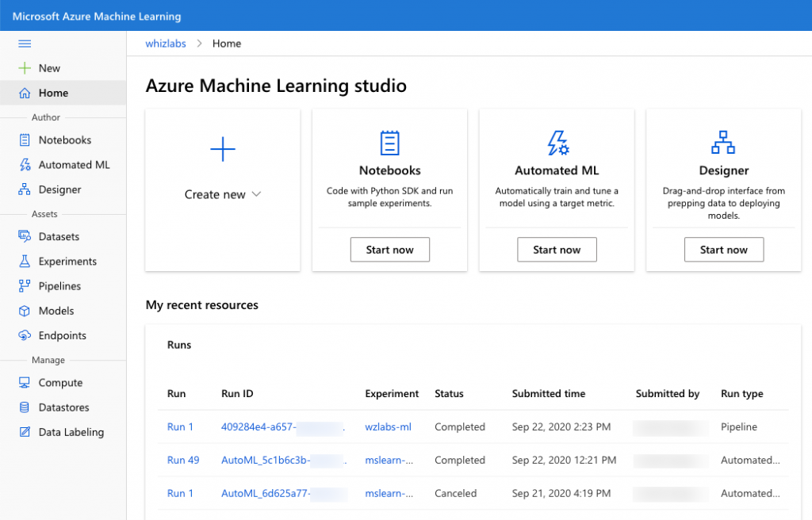Open the Designer from the sidebar
This screenshot has width=812, height=520.
(x=59, y=189)
